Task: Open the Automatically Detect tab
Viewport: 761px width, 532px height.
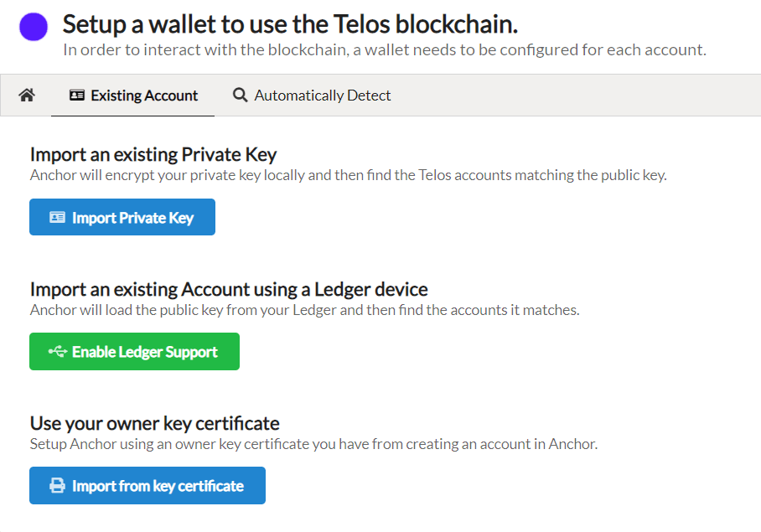Action: pyautogui.click(x=312, y=95)
